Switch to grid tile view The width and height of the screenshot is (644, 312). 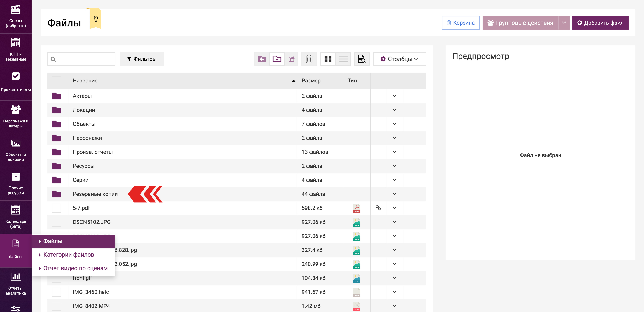[x=328, y=59]
